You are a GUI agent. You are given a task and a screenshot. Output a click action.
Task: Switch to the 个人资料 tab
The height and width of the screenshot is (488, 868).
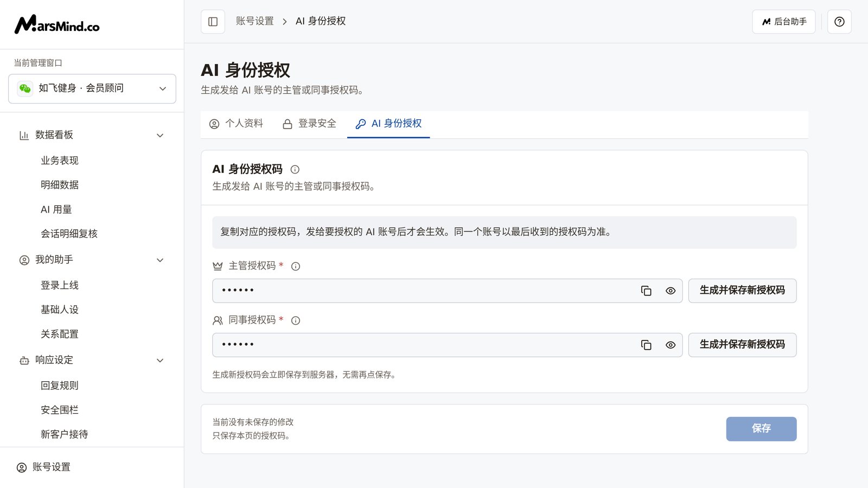(x=236, y=124)
